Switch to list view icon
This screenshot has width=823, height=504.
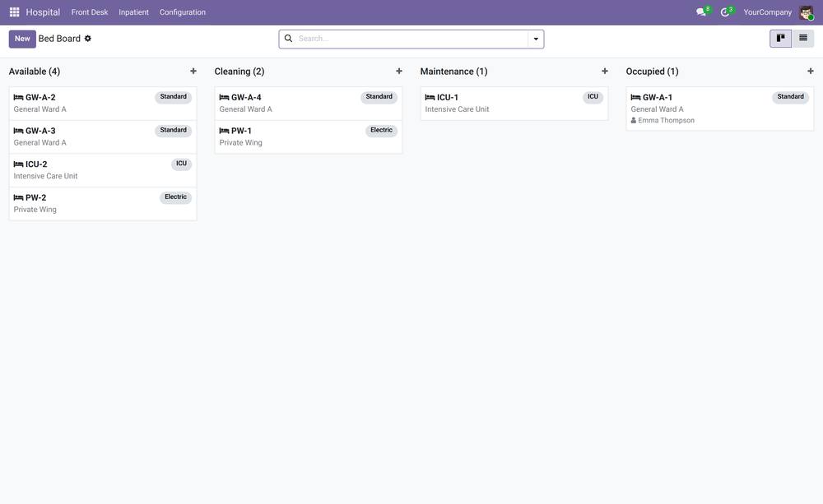coord(803,39)
